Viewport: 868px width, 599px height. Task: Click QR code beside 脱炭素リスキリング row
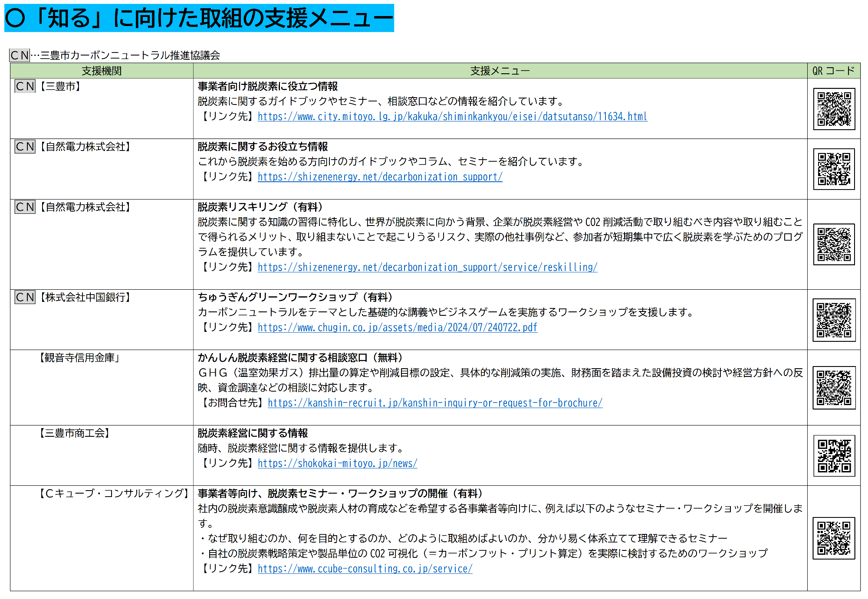834,244
